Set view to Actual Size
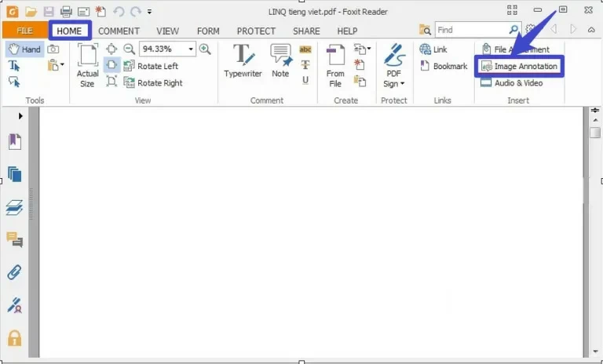Screen dimensions: 603x364 [88, 65]
